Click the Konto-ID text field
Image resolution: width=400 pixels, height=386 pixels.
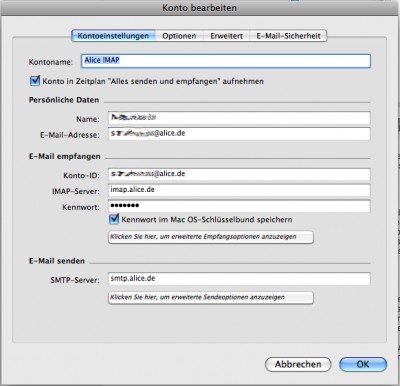click(x=239, y=174)
